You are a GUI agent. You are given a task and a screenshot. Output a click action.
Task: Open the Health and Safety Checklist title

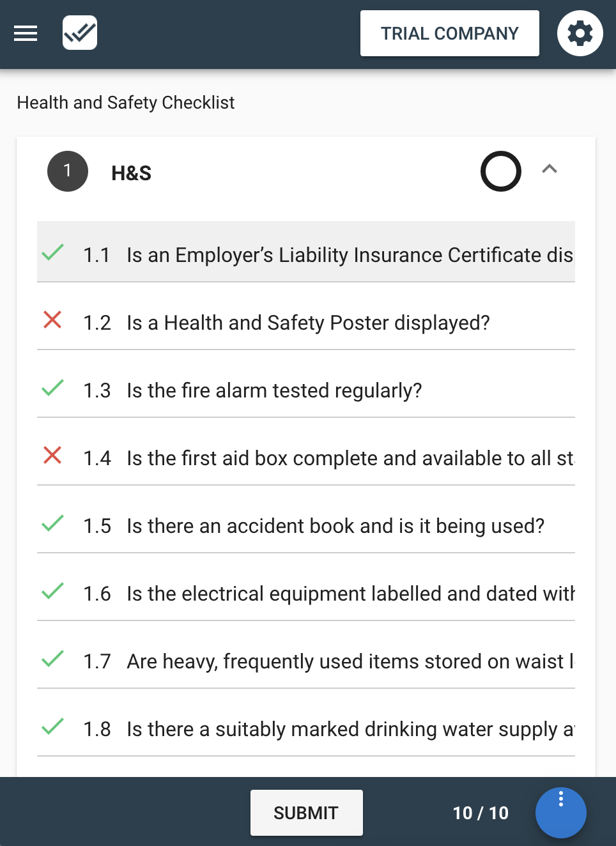pos(126,103)
